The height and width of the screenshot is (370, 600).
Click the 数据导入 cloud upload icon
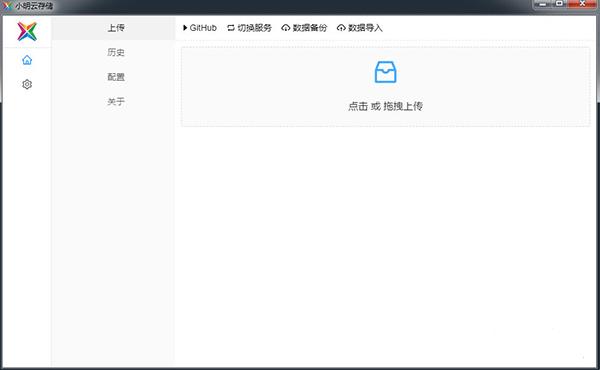click(x=341, y=28)
